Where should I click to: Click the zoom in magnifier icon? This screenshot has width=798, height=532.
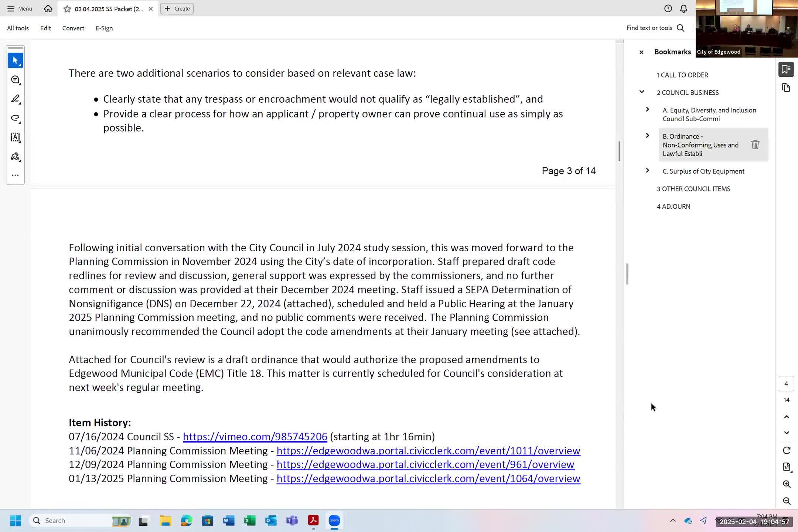coord(787,484)
